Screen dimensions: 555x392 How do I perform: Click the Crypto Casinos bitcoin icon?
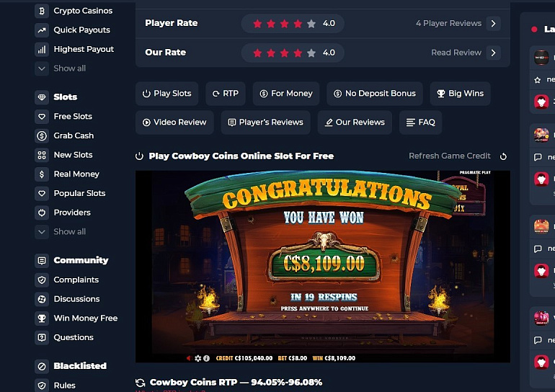[x=42, y=11]
